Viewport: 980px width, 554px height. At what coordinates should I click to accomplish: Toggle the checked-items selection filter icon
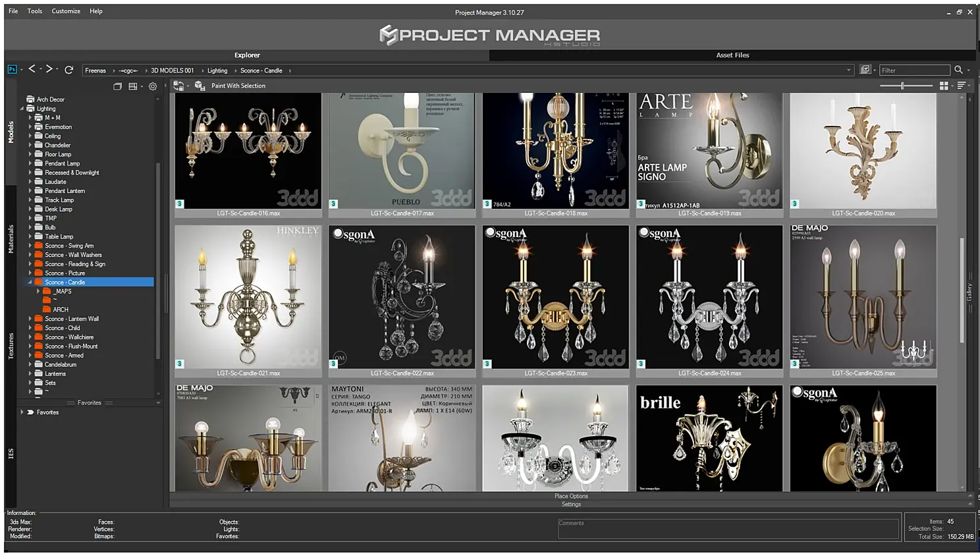point(865,70)
